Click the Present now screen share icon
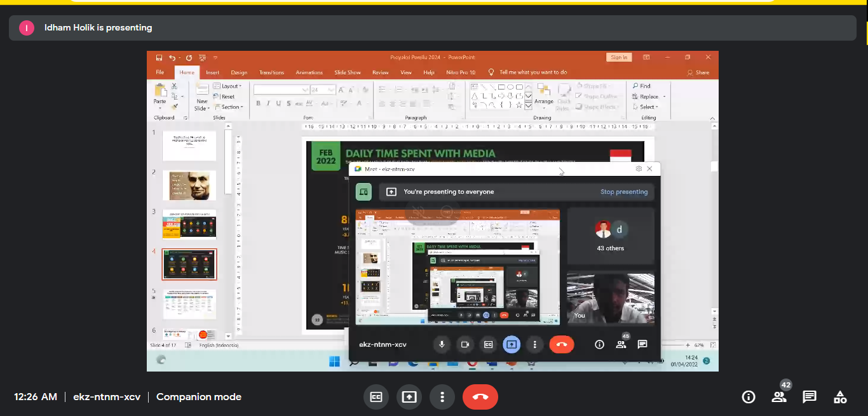The image size is (868, 416). pyautogui.click(x=409, y=397)
